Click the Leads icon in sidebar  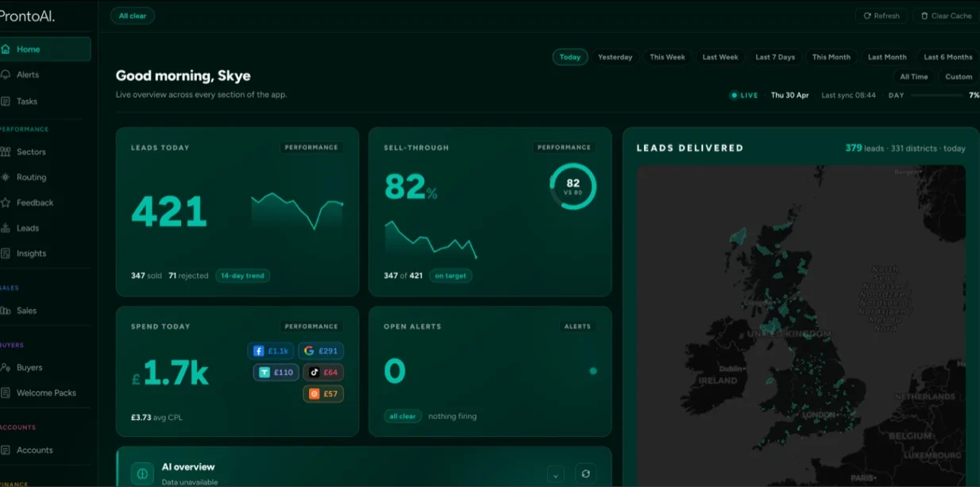(6, 228)
